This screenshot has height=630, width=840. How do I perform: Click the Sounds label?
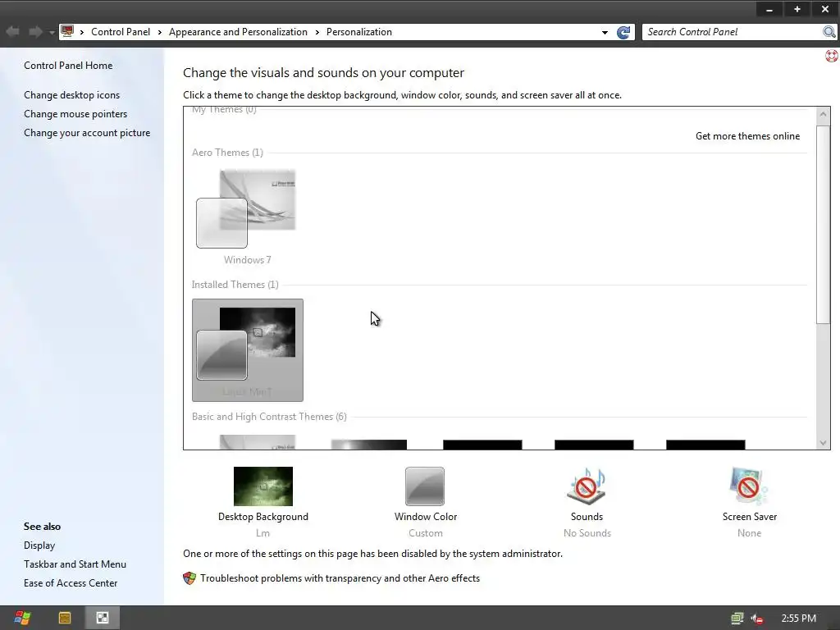click(x=587, y=517)
